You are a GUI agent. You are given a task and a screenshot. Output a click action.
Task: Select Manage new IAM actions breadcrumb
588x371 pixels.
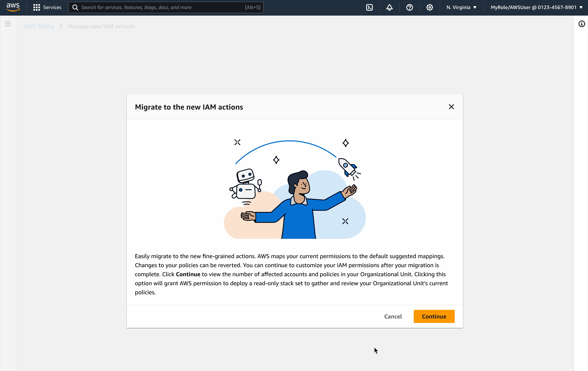101,26
